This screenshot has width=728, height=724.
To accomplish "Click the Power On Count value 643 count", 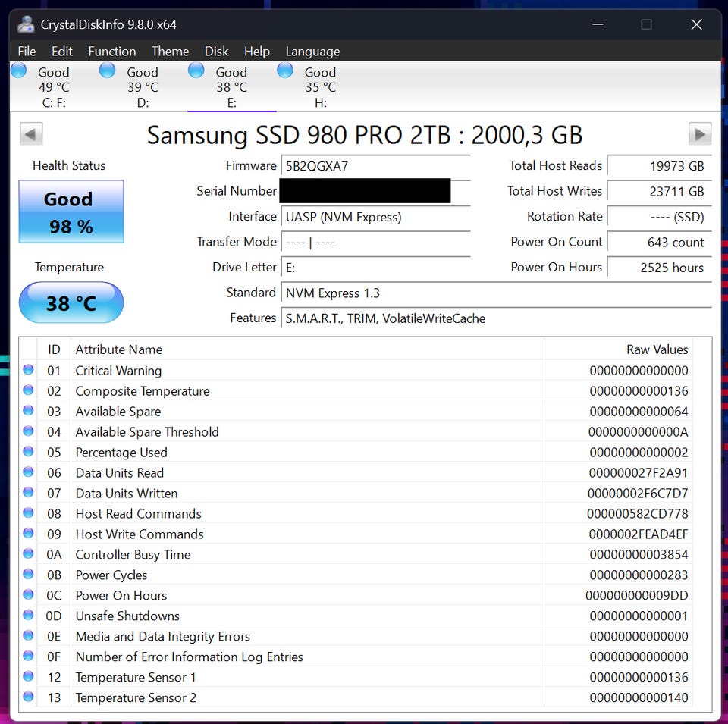I will click(659, 243).
